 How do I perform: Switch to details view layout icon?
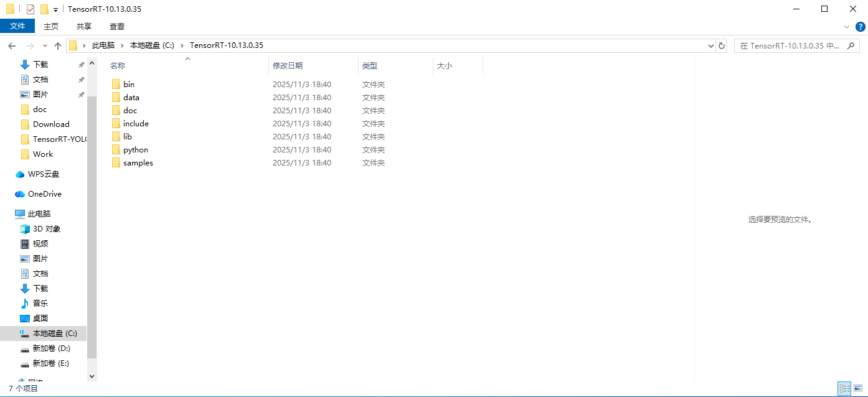coord(844,388)
